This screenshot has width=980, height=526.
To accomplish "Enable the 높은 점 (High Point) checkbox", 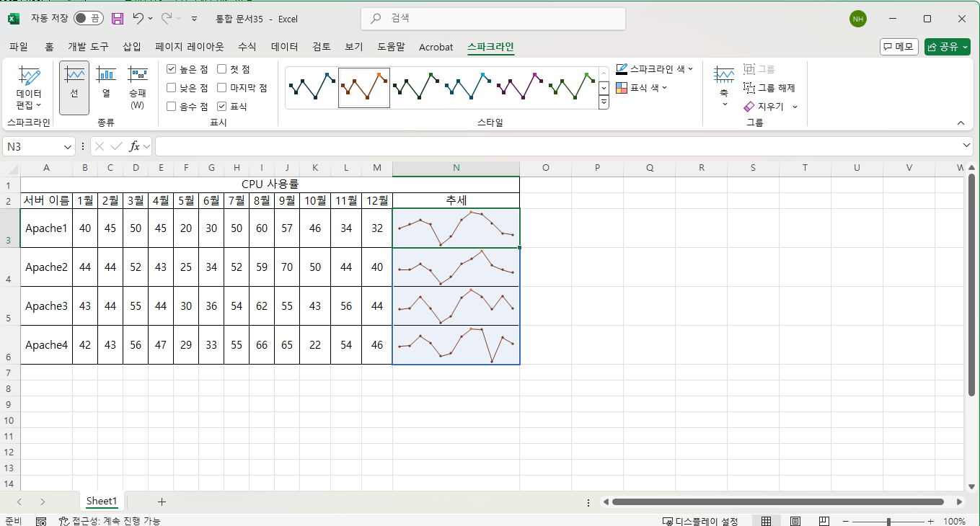I will 171,69.
